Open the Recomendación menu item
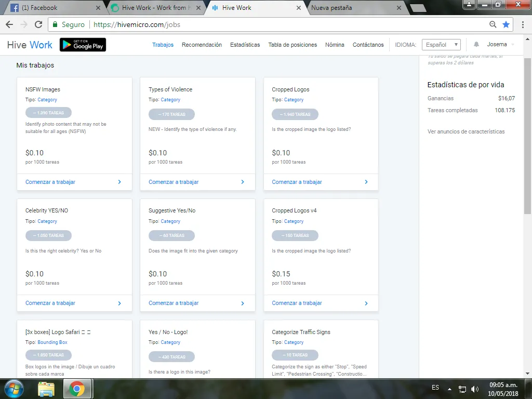The height and width of the screenshot is (399, 532). (202, 45)
